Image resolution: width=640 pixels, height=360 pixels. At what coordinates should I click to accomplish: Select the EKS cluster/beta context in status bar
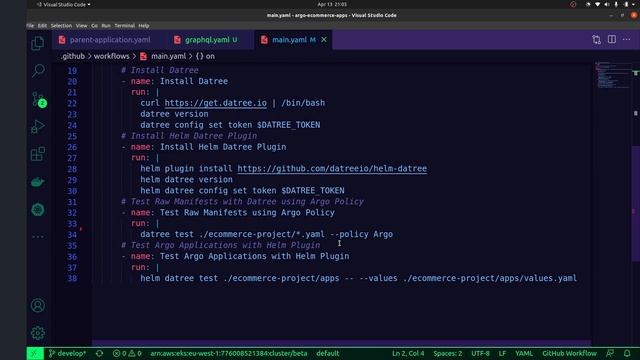click(x=229, y=353)
